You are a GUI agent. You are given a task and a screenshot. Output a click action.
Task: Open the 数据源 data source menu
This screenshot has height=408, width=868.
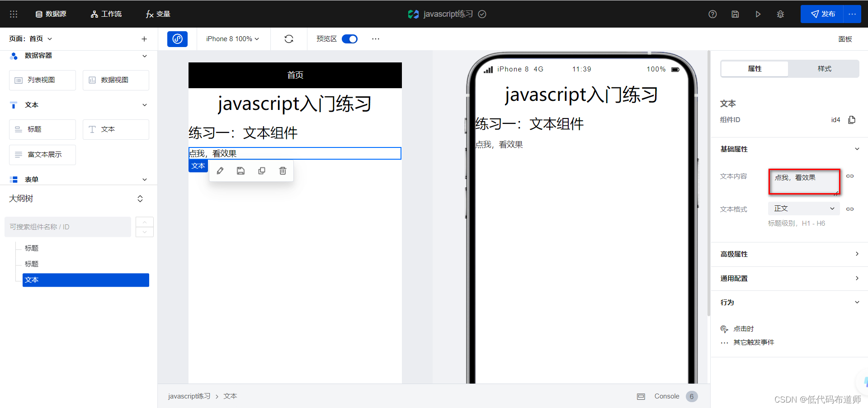[x=51, y=14]
